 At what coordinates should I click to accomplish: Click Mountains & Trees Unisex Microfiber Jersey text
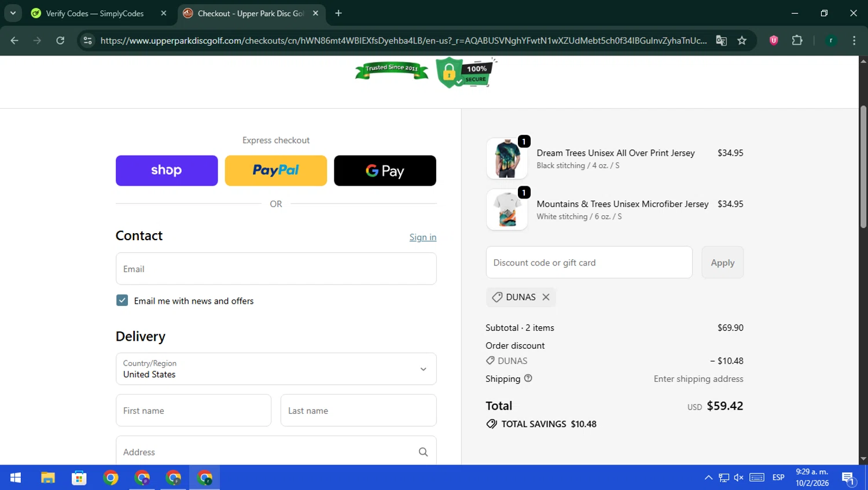tap(623, 204)
